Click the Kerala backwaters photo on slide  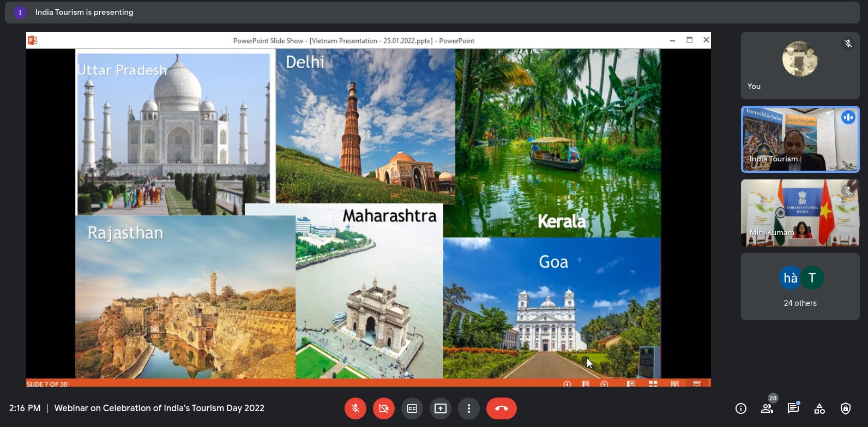tap(557, 143)
